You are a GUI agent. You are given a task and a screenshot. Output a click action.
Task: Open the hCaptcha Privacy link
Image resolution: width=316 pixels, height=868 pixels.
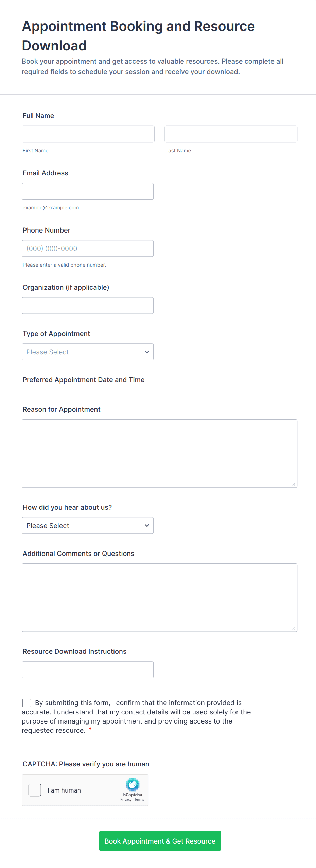coord(126,799)
